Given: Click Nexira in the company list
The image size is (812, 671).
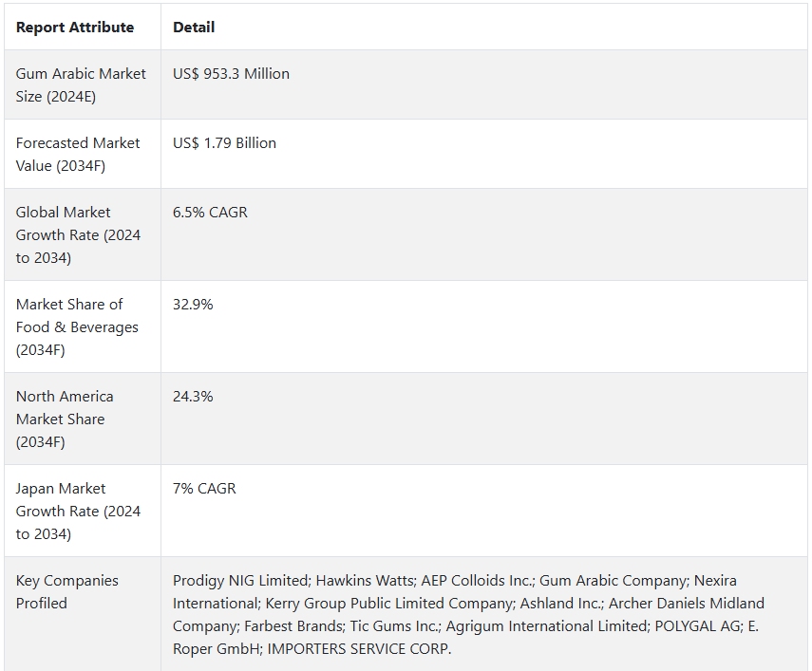Looking at the screenshot, I should coord(715,581).
